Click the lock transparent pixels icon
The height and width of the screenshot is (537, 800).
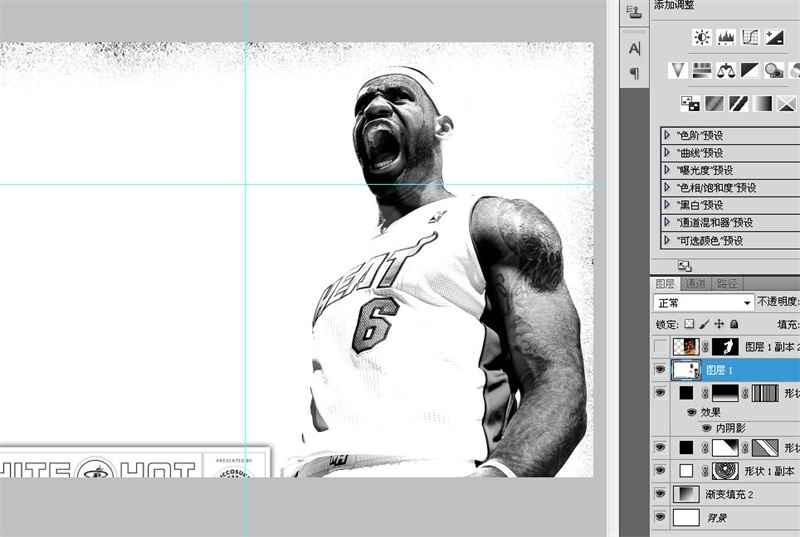[689, 324]
